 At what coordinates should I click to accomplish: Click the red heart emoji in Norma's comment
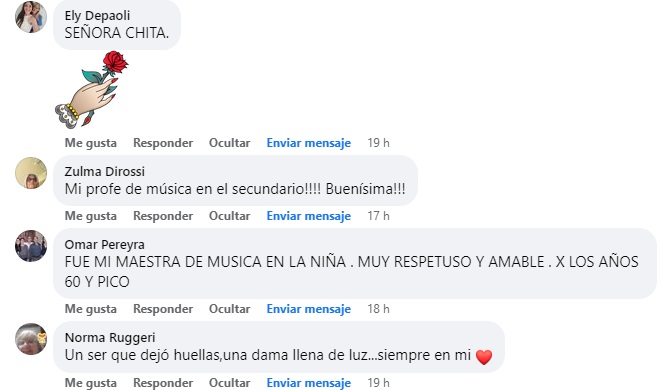(x=484, y=357)
